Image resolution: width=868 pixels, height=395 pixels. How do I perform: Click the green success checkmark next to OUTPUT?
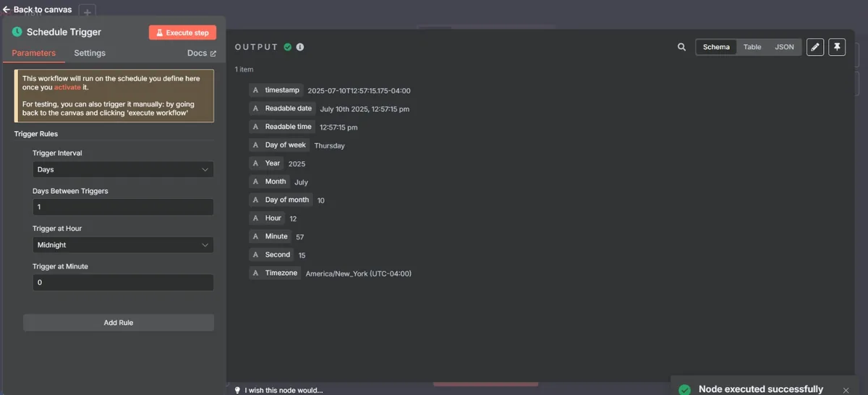coord(288,47)
